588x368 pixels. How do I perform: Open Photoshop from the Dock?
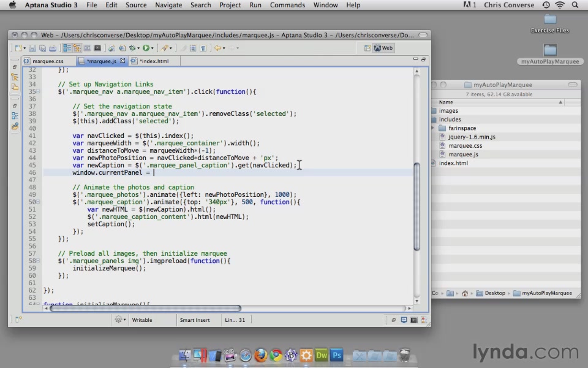(337, 355)
